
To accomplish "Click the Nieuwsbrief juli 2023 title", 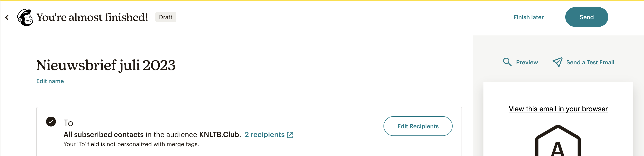I will tap(106, 65).
